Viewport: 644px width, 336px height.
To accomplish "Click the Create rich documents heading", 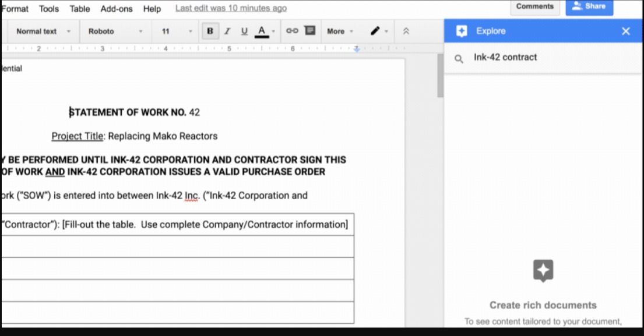I will click(543, 305).
